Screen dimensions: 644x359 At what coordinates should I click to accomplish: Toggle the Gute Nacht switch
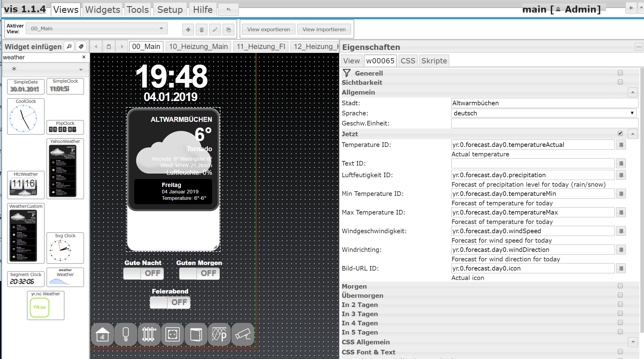(143, 273)
